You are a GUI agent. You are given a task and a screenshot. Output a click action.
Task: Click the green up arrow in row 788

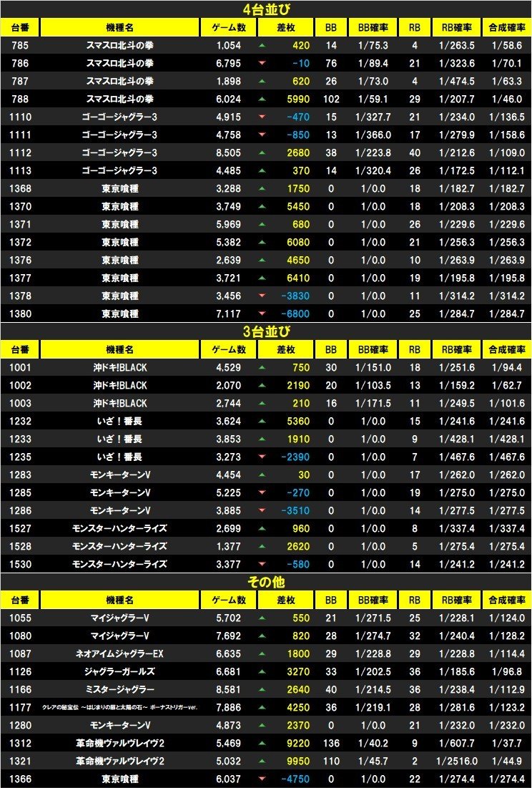pos(262,99)
